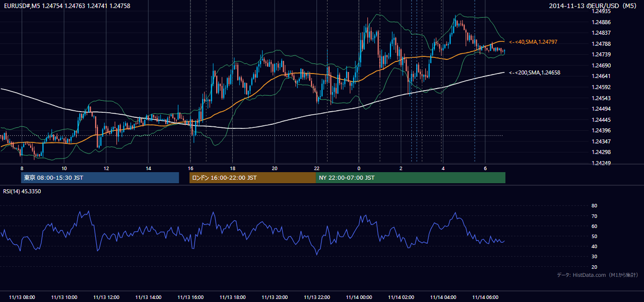Click hour tick 10 under price chart
This screenshot has height=302, width=644.
(64, 168)
